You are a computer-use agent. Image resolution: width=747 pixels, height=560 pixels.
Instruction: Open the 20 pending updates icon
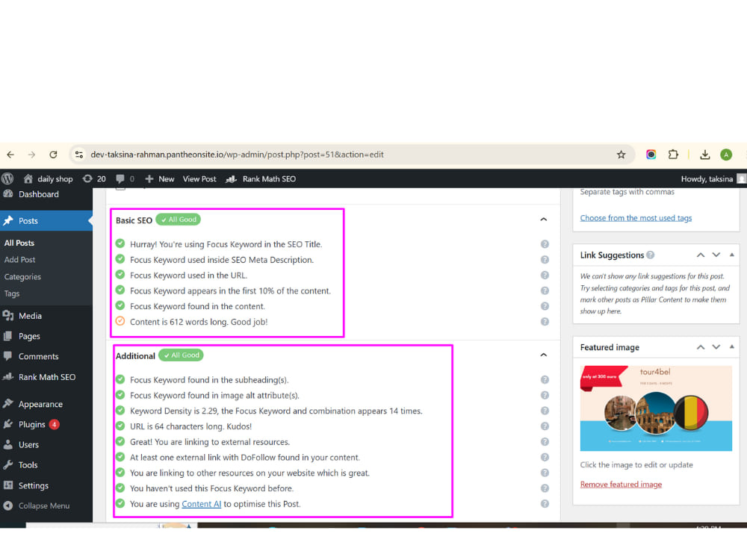tap(94, 179)
